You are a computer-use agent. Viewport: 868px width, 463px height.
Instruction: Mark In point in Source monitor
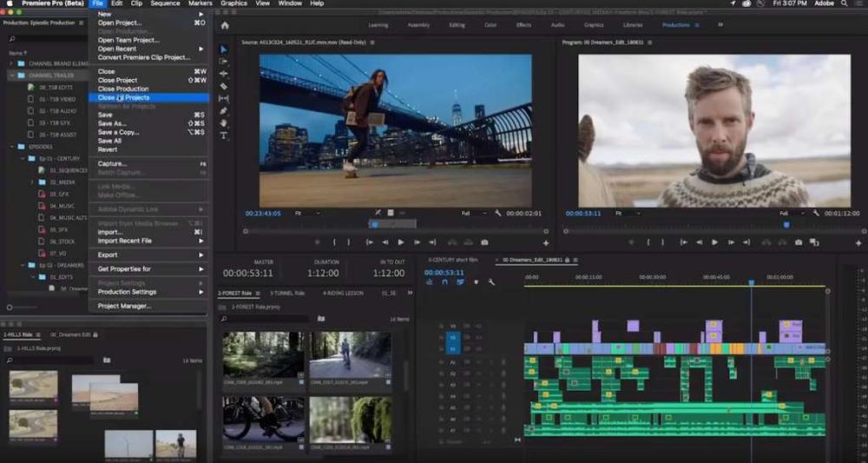pyautogui.click(x=334, y=242)
